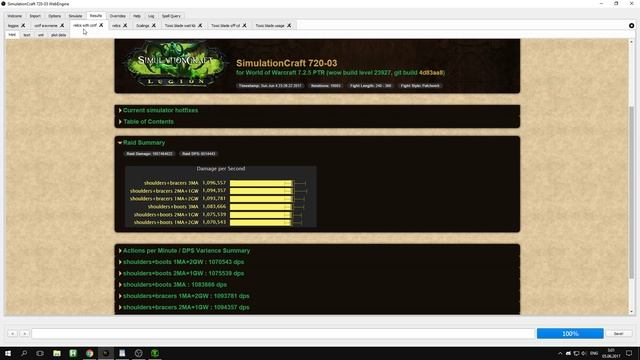The image size is (640, 360).
Task: Click the 1,096,557 DPS value
Action: point(214,183)
